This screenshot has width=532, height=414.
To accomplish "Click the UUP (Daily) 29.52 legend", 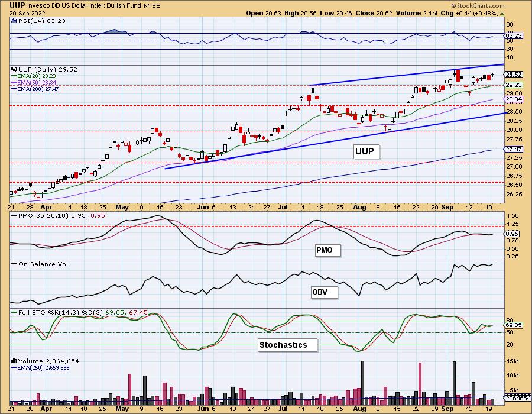I will coord(48,69).
